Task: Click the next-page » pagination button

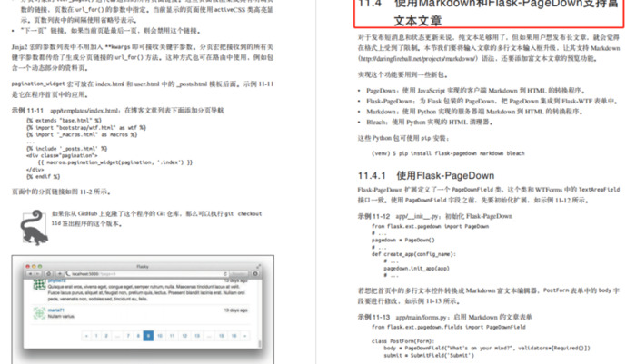Action: pos(244,336)
